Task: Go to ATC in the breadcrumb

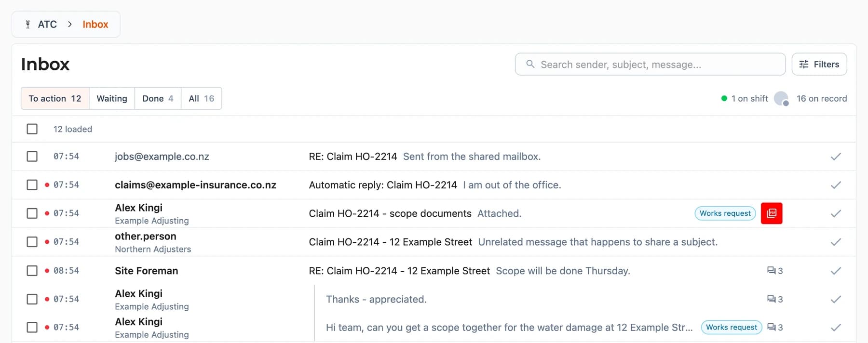Action: (47, 24)
